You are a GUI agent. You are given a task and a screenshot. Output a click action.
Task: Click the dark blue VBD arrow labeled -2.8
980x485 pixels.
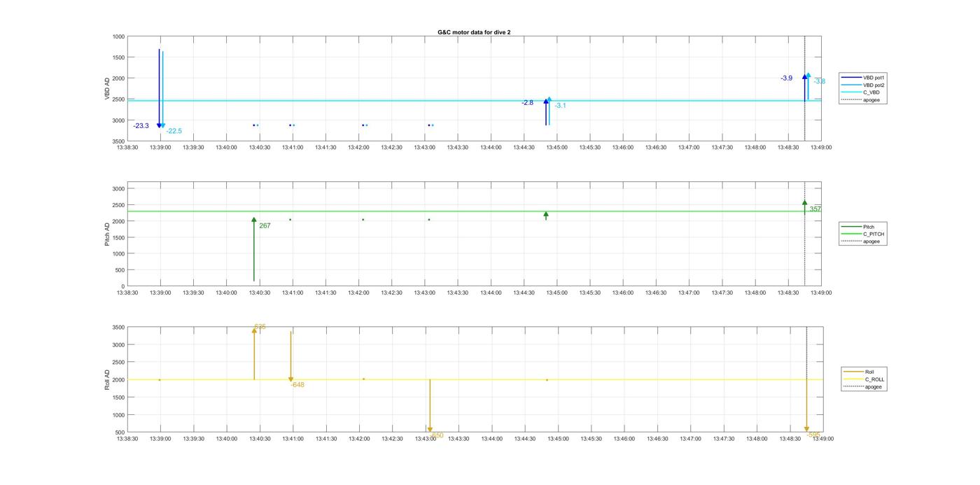pyautogui.click(x=546, y=113)
